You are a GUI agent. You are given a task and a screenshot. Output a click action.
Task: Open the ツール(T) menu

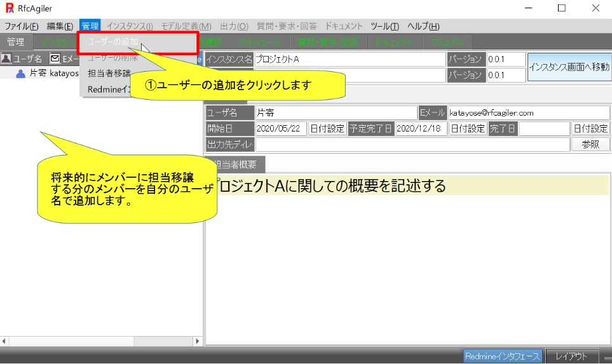[x=384, y=26]
